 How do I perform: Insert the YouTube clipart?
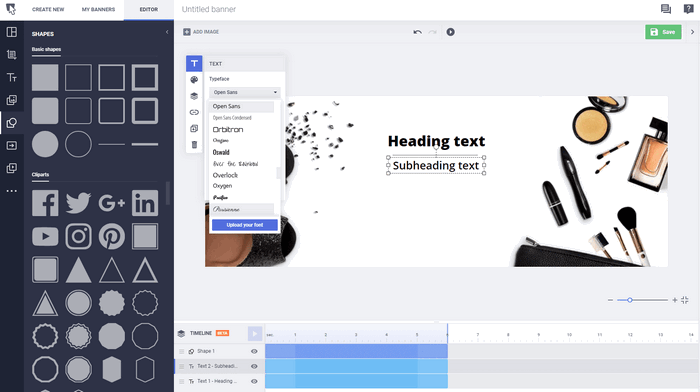(x=45, y=236)
